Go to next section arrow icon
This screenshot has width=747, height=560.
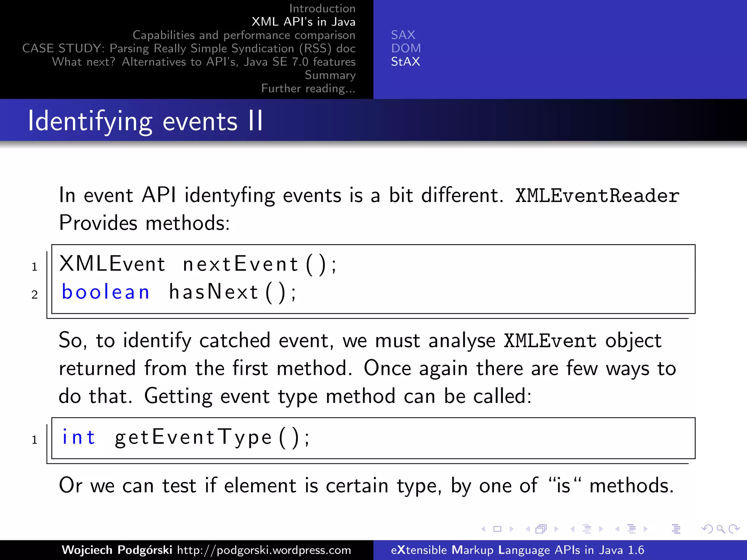pos(646,529)
